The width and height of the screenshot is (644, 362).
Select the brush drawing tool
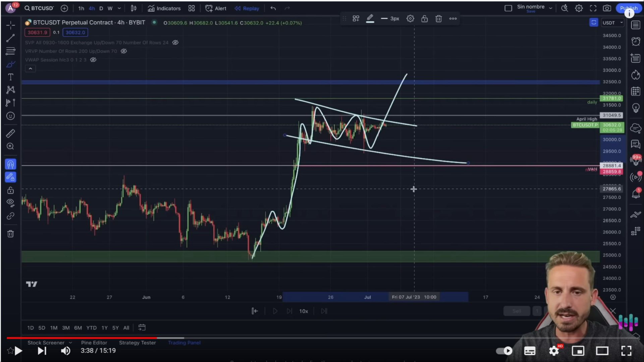pos(10,64)
